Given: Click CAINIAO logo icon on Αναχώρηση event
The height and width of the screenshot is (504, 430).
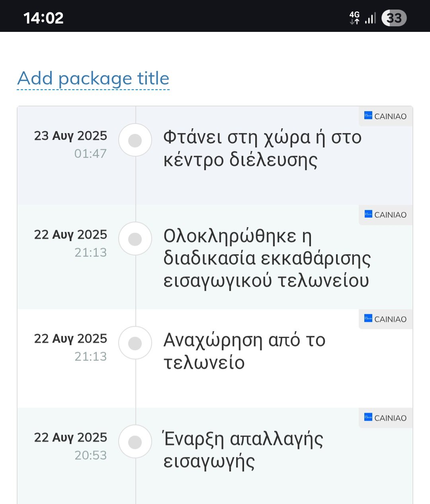Looking at the screenshot, I should tap(368, 318).
